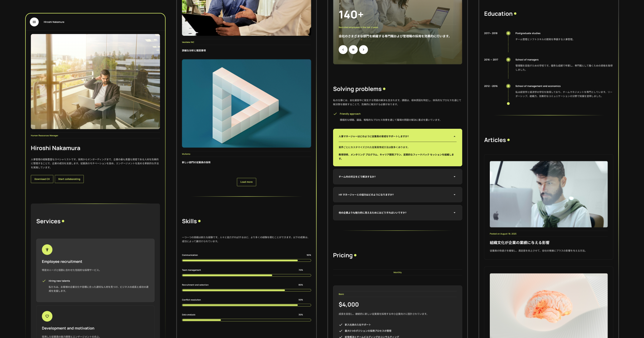Click the Friendly approach label
This screenshot has width=644, height=338.
[350, 114]
